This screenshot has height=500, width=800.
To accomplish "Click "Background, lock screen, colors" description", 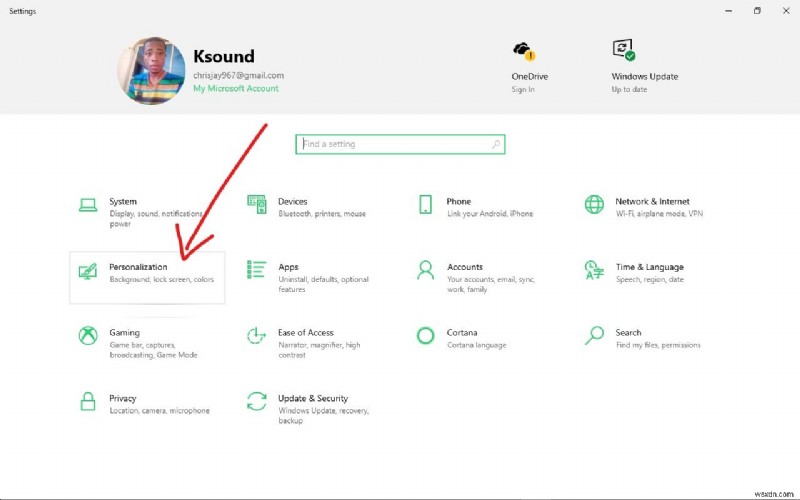I will tap(161, 280).
